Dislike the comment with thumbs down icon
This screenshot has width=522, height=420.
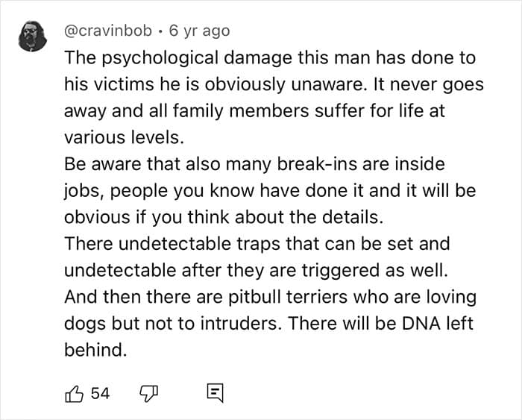(148, 393)
